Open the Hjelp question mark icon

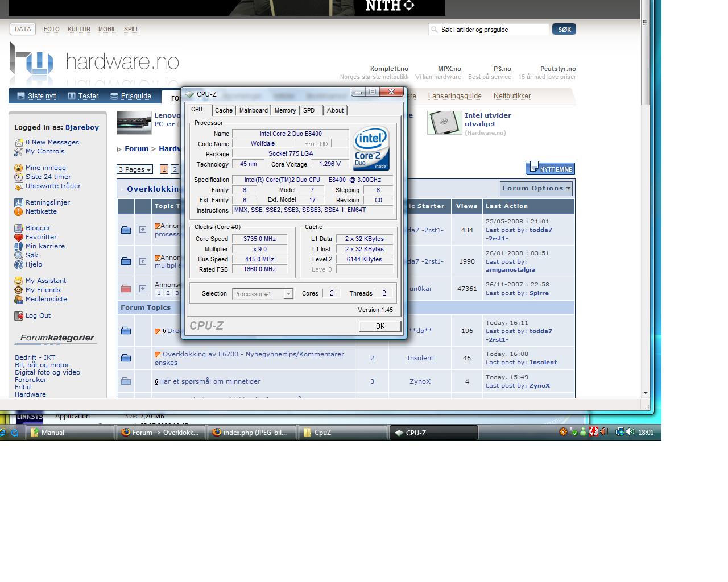pyautogui.click(x=19, y=264)
